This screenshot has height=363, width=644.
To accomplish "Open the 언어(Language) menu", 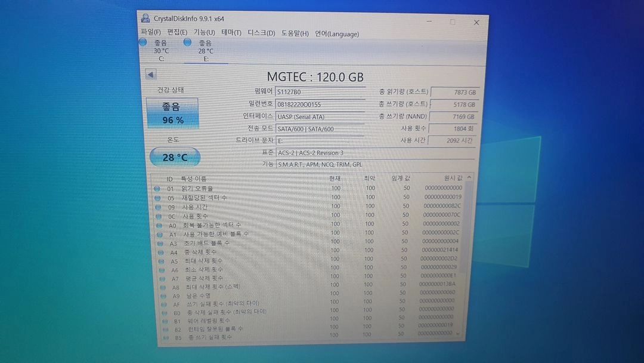I will tap(337, 33).
